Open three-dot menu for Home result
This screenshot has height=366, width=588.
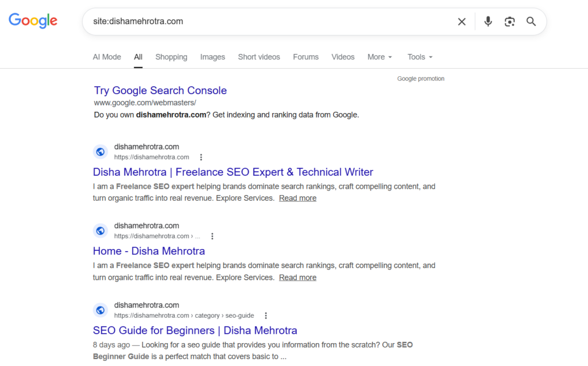(212, 236)
